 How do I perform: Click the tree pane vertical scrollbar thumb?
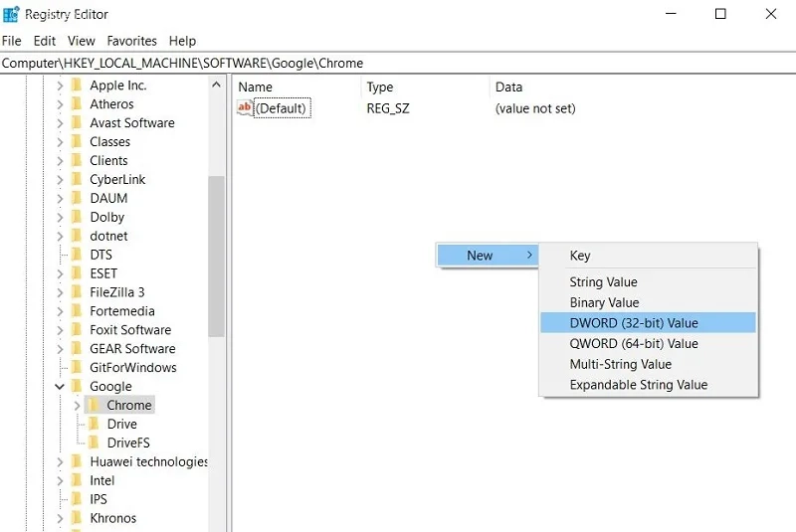216,257
